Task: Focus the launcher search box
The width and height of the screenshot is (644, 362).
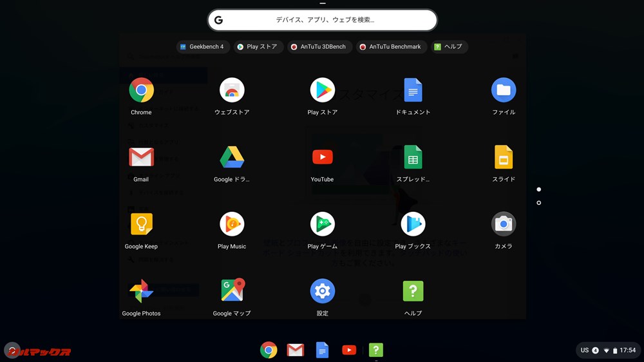Action: coord(323,20)
